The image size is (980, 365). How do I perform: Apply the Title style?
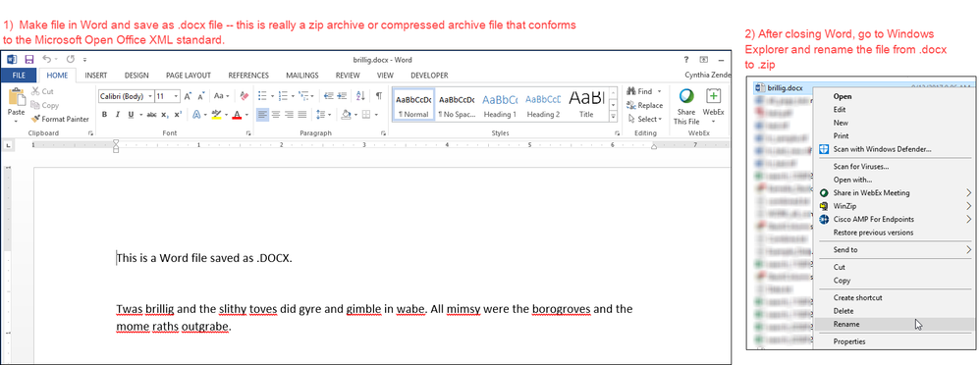click(x=586, y=104)
